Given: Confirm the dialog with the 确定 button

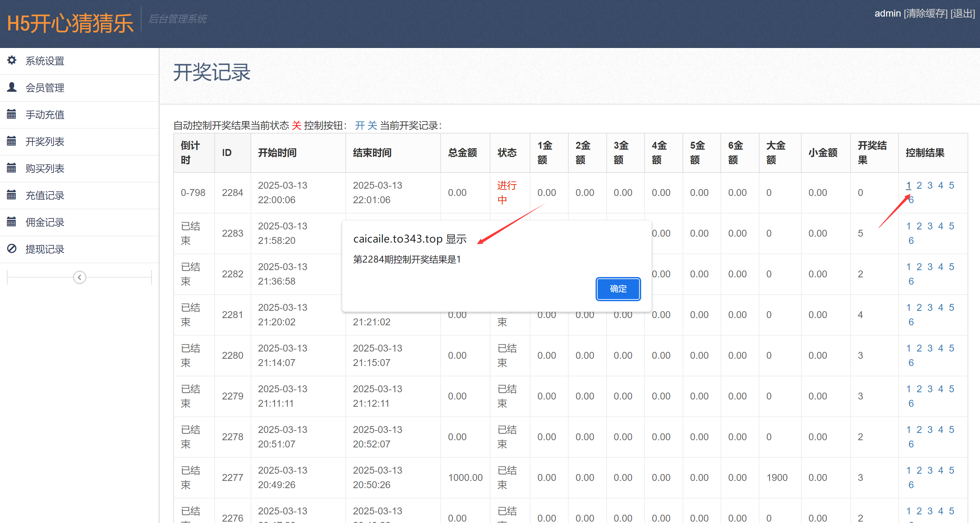Looking at the screenshot, I should (x=617, y=289).
